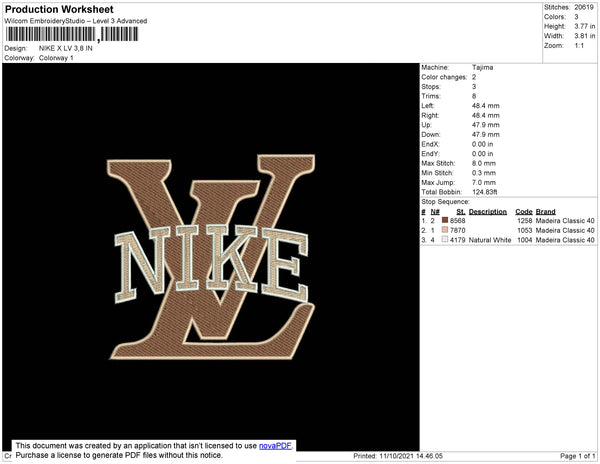Screen dimensions: 600x464
Task: Click the 'Production Worksheet' title
Action: pos(59,9)
